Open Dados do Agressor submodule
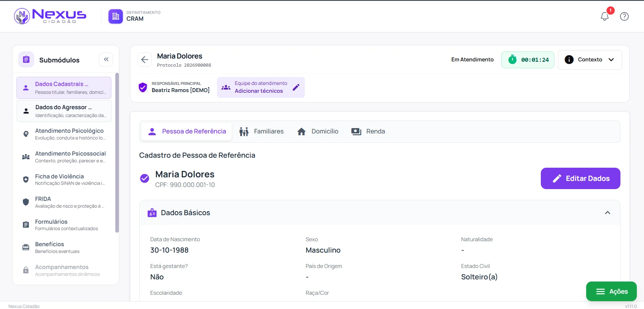 [x=64, y=111]
